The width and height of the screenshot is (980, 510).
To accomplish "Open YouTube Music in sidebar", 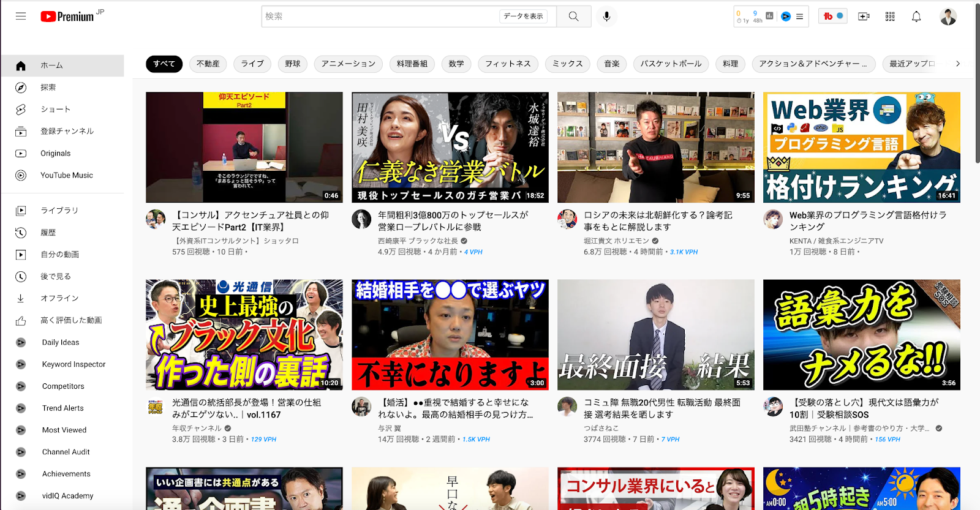I will pyautogui.click(x=62, y=176).
